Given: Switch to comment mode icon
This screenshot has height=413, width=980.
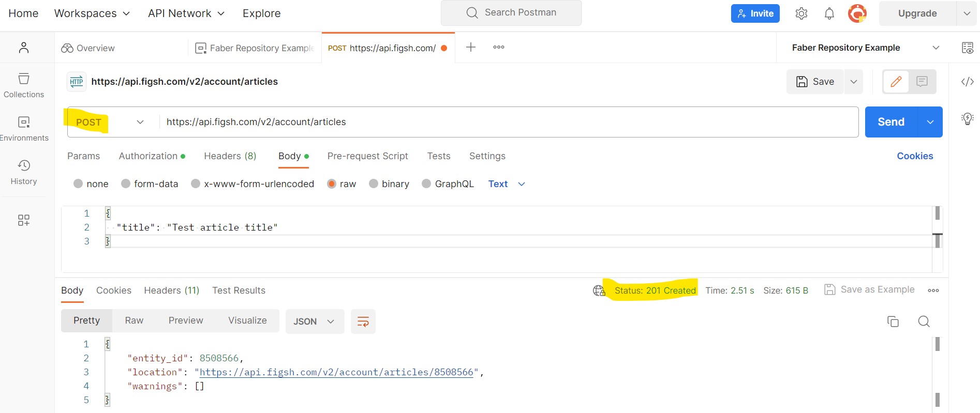Looking at the screenshot, I should 922,82.
